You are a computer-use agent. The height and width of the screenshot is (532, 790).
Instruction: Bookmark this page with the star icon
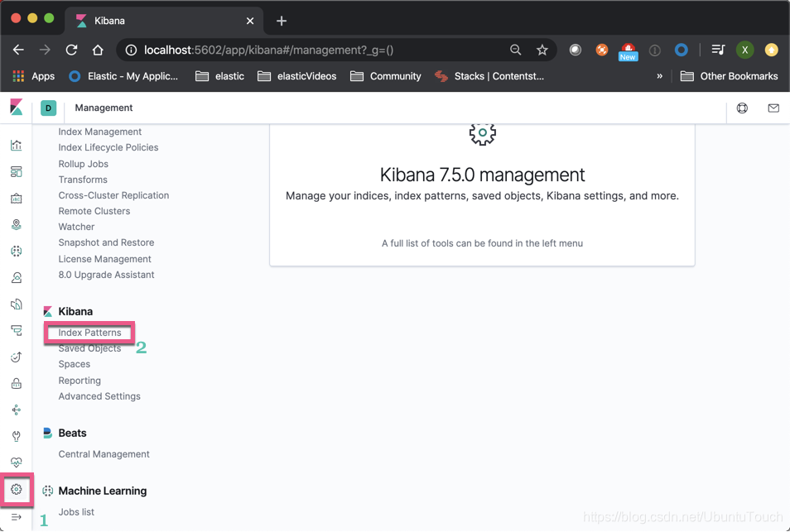(542, 50)
